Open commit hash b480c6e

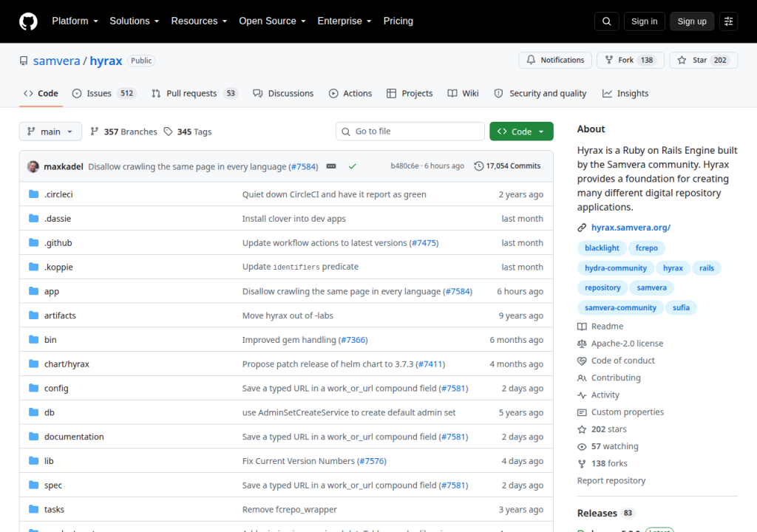404,166
